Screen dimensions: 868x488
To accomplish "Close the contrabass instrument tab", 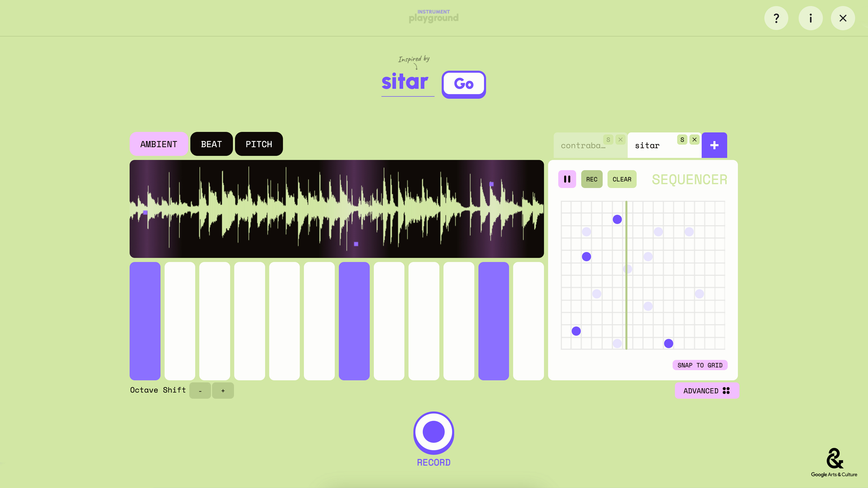I will coord(620,140).
